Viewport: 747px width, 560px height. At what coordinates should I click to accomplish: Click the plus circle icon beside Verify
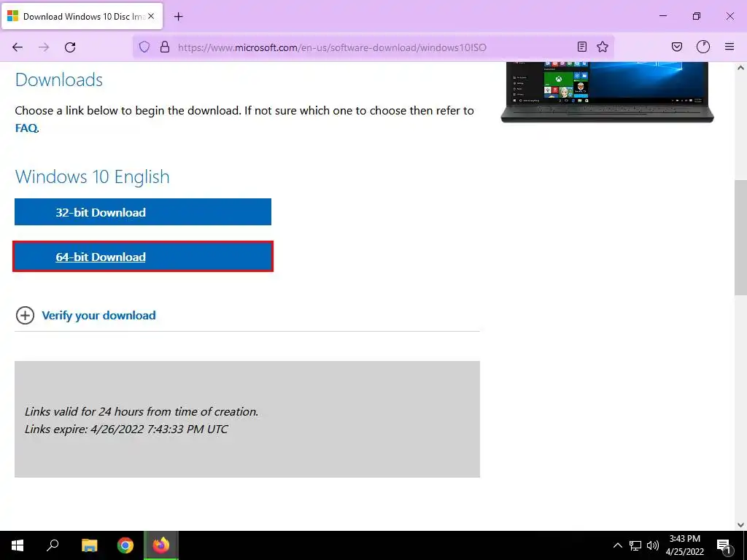(25, 315)
